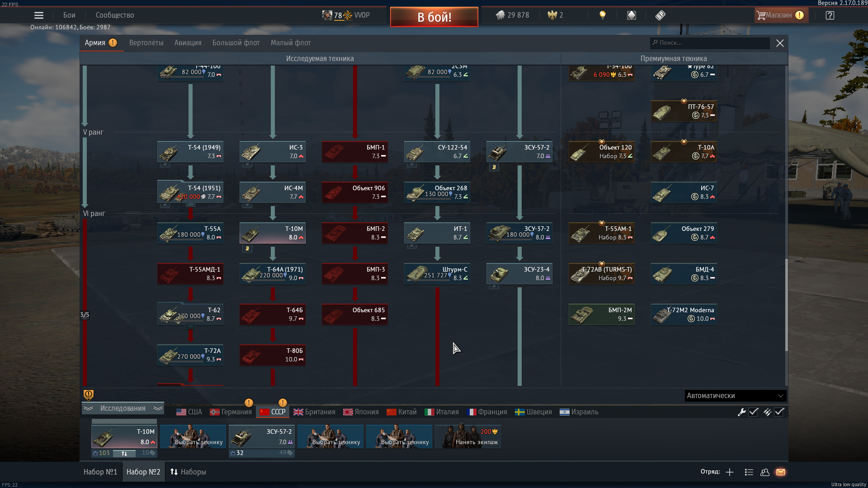Open the Автоматически dropdown
Image resolution: width=868 pixels, height=488 pixels.
[736, 396]
